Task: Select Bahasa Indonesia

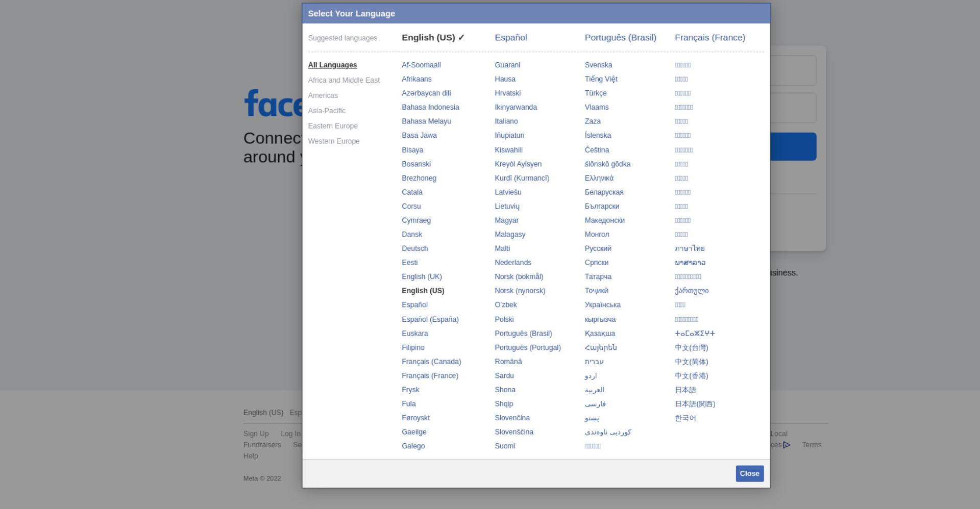Action: point(430,107)
